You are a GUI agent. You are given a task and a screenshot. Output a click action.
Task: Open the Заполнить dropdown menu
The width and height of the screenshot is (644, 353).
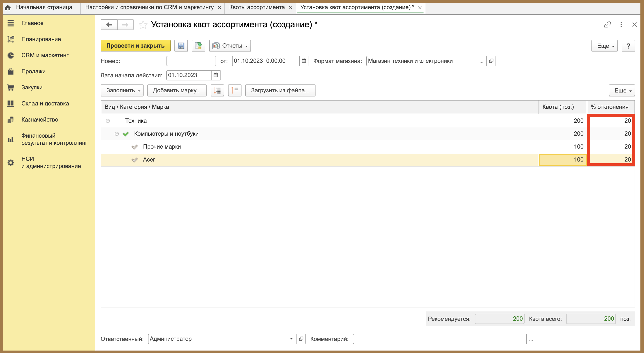[122, 90]
